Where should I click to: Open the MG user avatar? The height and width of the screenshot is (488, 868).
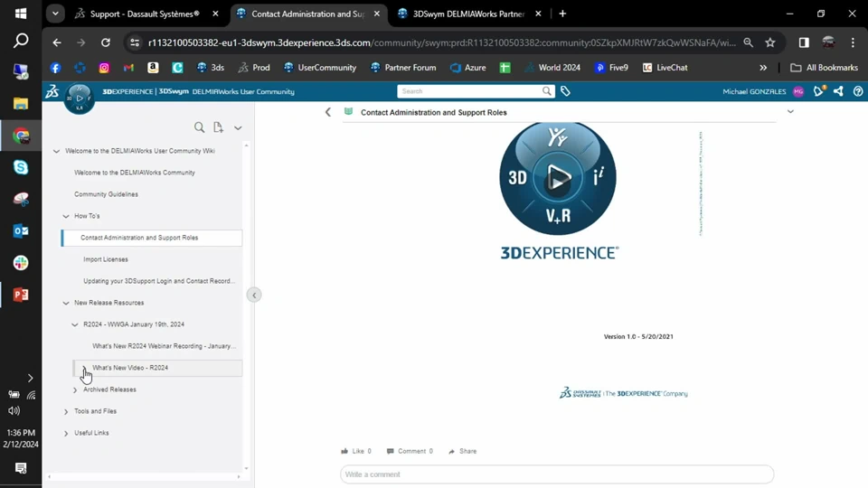(x=798, y=92)
